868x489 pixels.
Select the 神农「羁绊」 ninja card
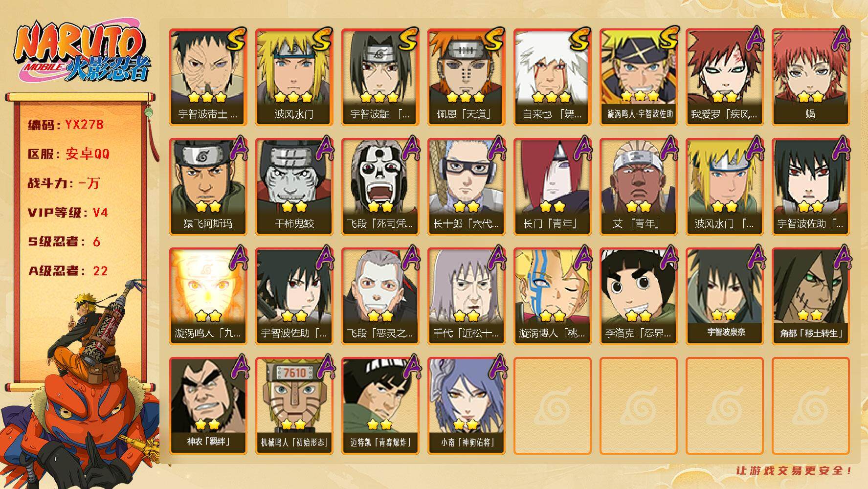[208, 405]
